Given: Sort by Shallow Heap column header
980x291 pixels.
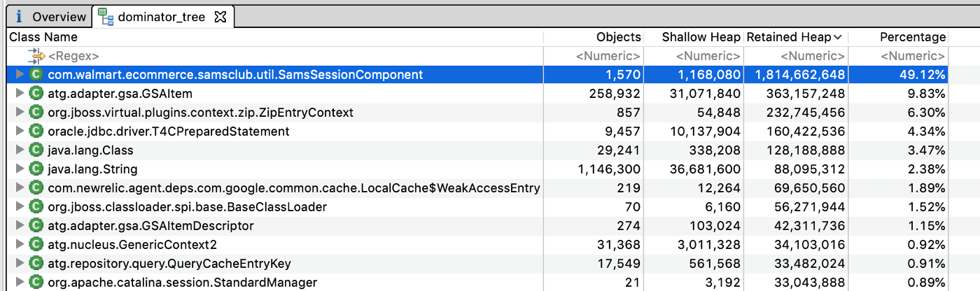Looking at the screenshot, I should click(x=701, y=37).
